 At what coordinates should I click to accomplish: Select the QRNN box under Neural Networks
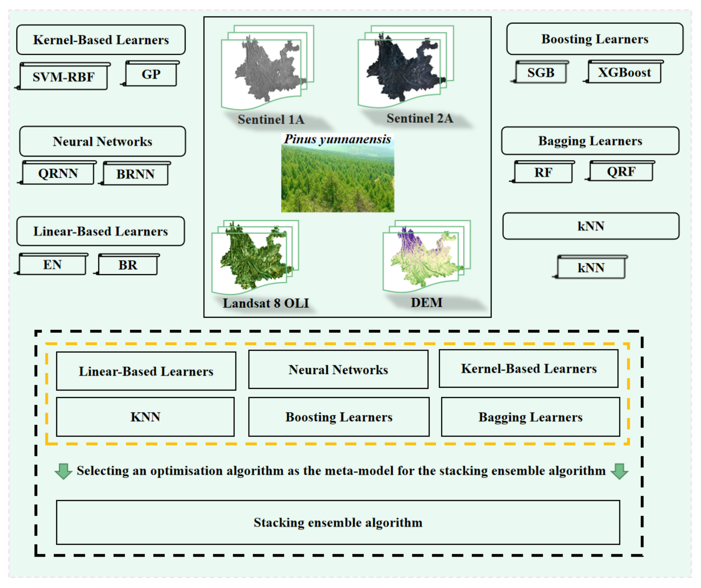(58, 174)
